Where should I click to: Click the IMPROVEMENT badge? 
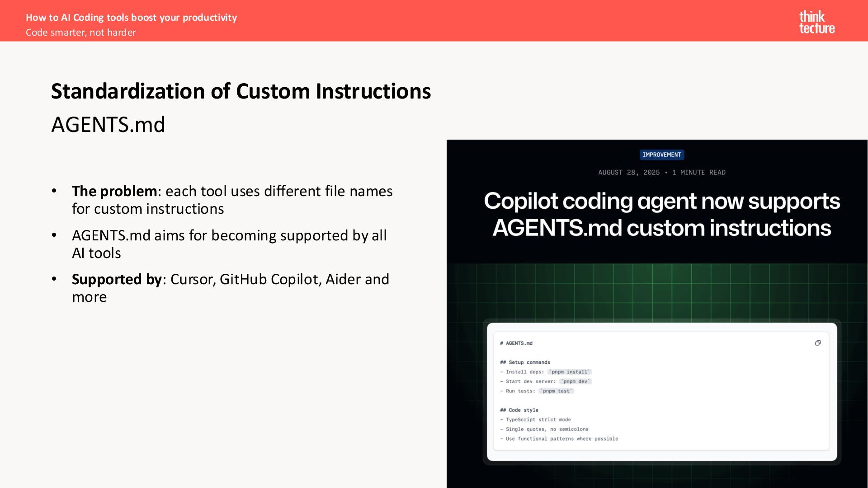point(661,155)
